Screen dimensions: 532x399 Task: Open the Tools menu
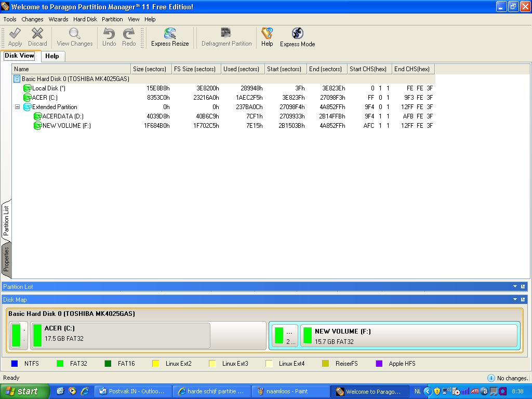coord(10,19)
